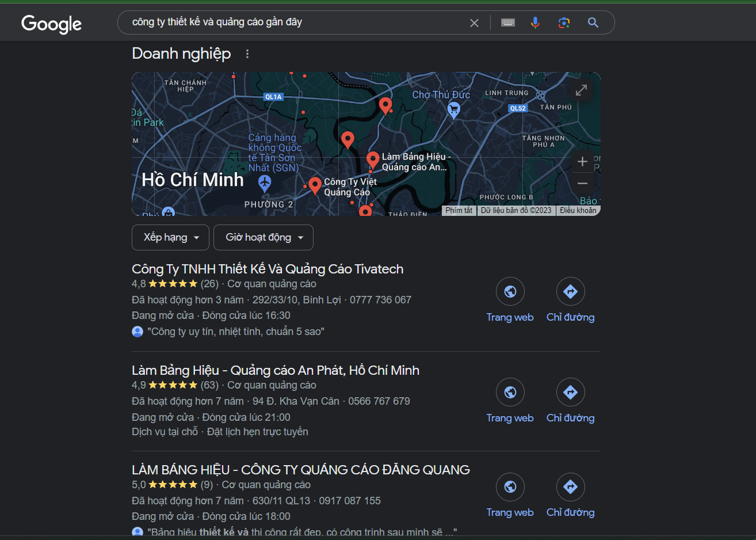Click Chỉ đường text under Đăng Quang
This screenshot has height=540, width=756.
pyautogui.click(x=571, y=512)
